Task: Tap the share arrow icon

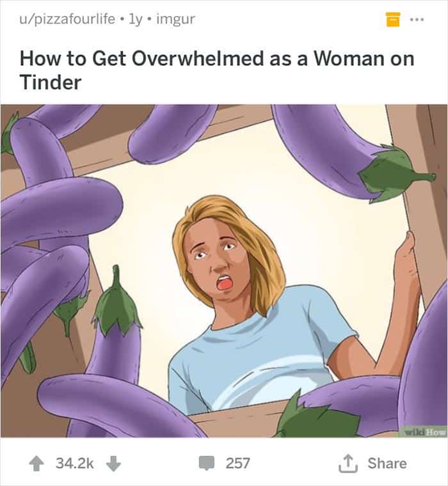Action: [x=348, y=464]
